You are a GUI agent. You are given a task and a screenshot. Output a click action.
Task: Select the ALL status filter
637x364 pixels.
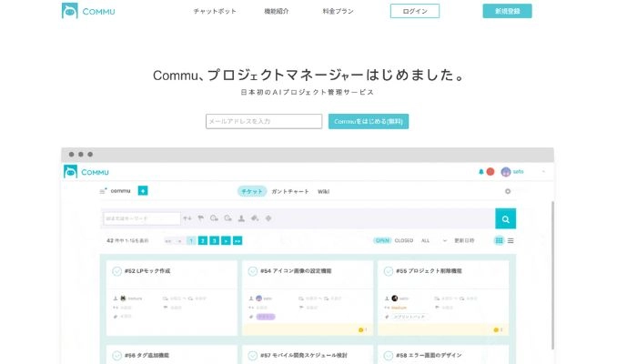(425, 240)
